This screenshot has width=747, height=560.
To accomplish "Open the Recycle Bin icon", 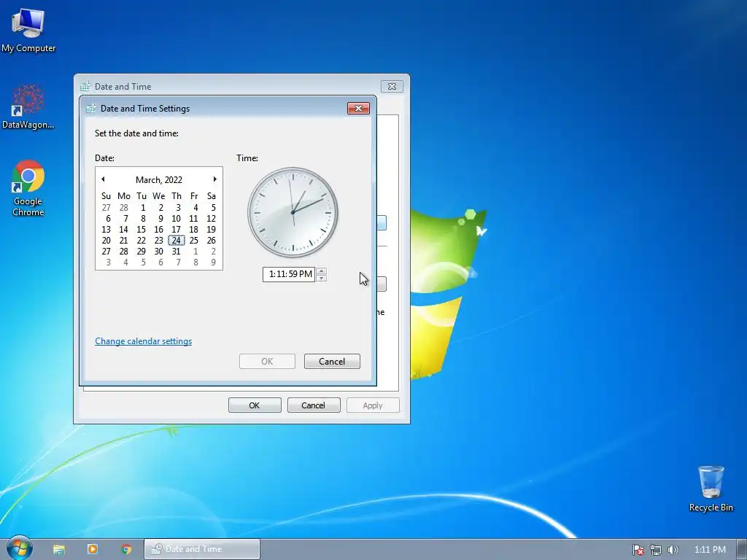I will pos(711,489).
